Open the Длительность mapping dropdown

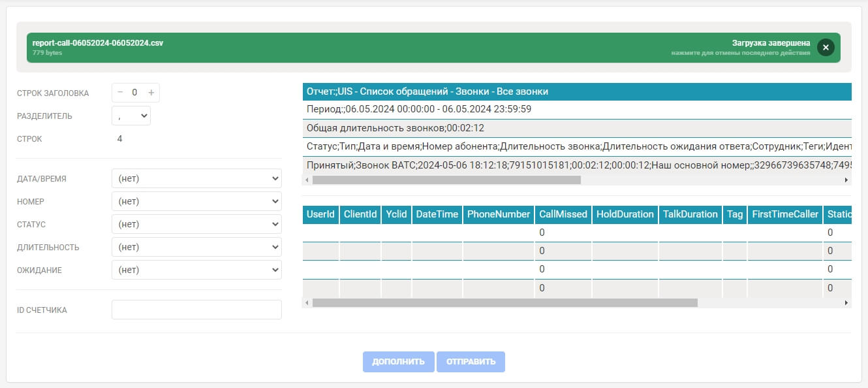[x=196, y=247]
